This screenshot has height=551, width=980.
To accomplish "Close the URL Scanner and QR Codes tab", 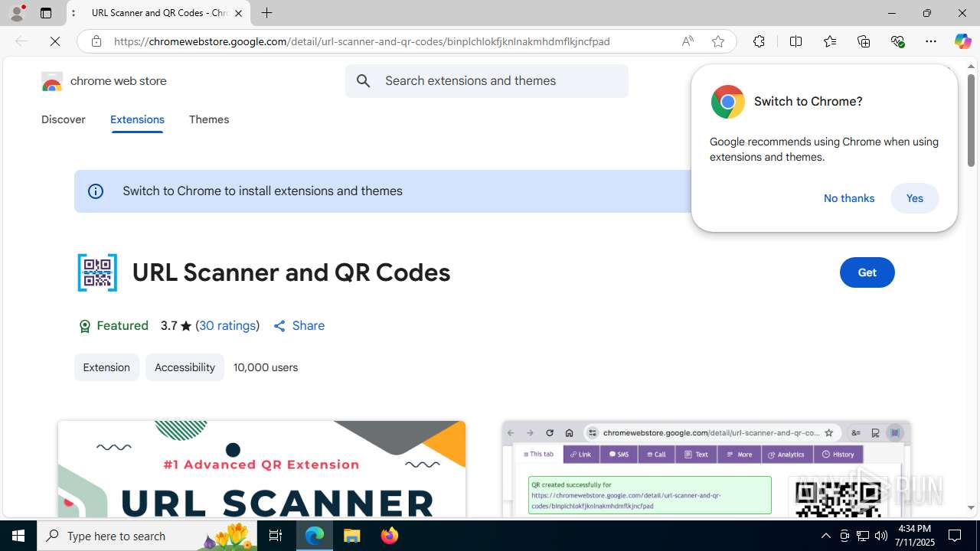I will coord(238,13).
